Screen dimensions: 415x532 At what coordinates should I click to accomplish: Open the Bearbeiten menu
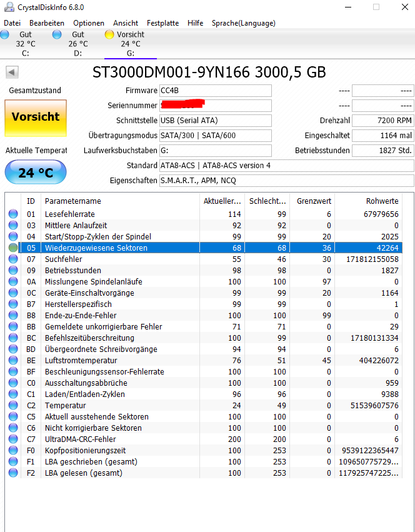pos(47,23)
